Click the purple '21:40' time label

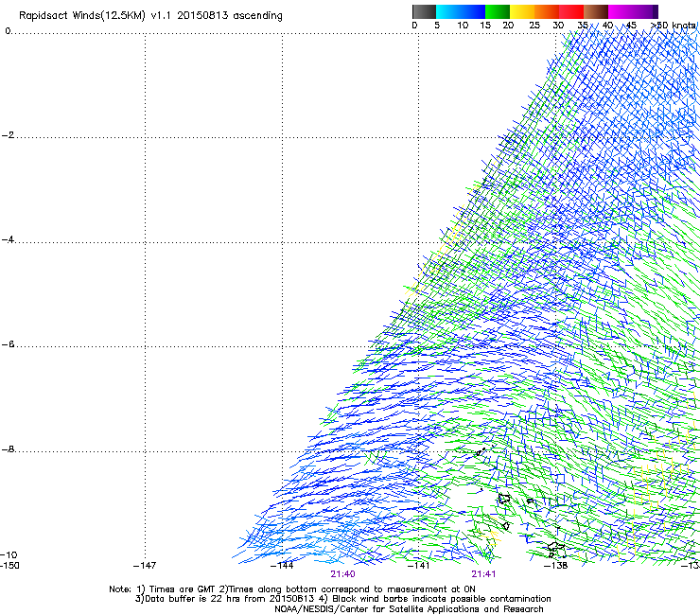342,574
